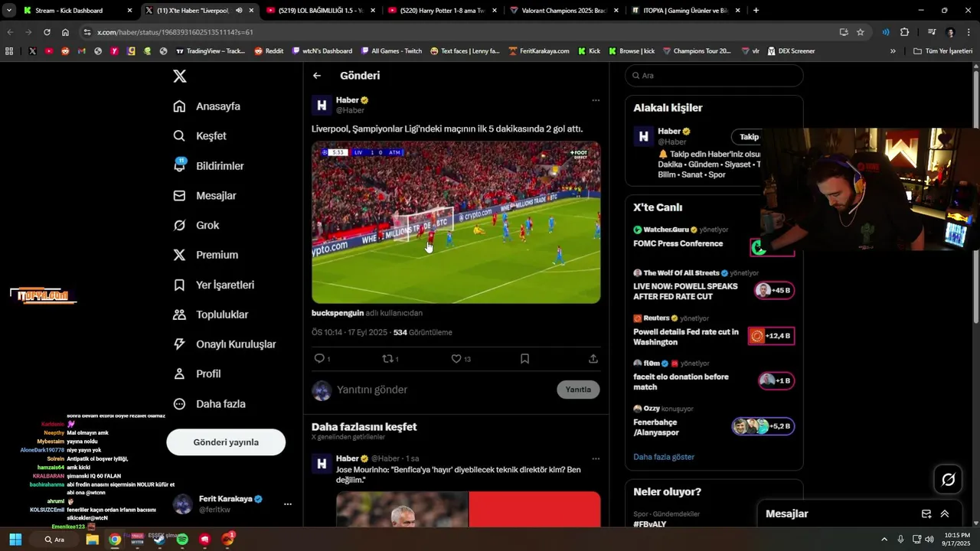
Task: Click the repost icon under the post
Action: point(388,358)
